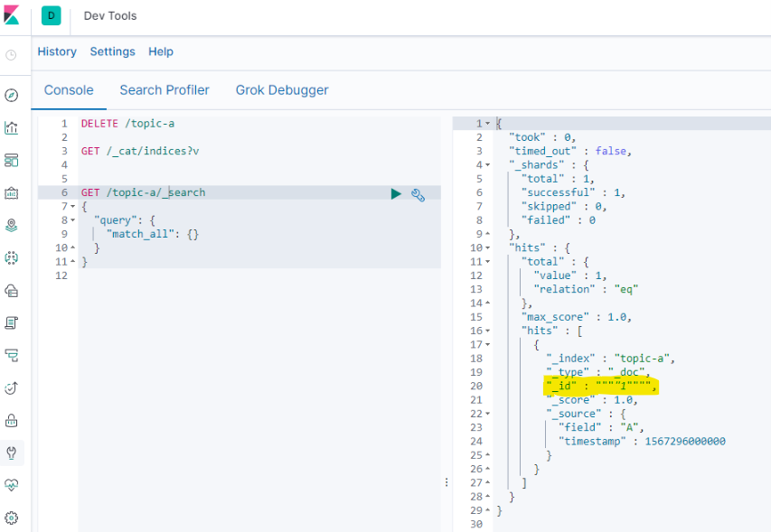Viewport: 771px width, 532px height.
Task: Click the Kibana logo
Action: pyautogui.click(x=13, y=15)
